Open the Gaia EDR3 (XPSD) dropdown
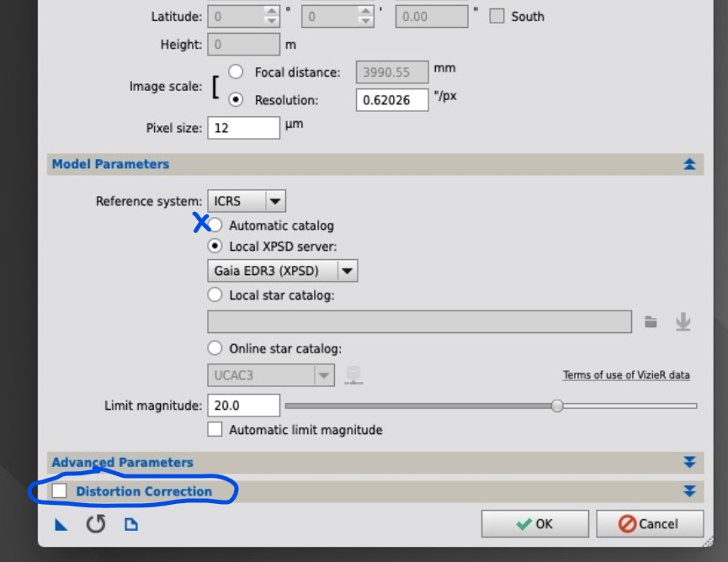This screenshot has width=728, height=562. pos(282,271)
